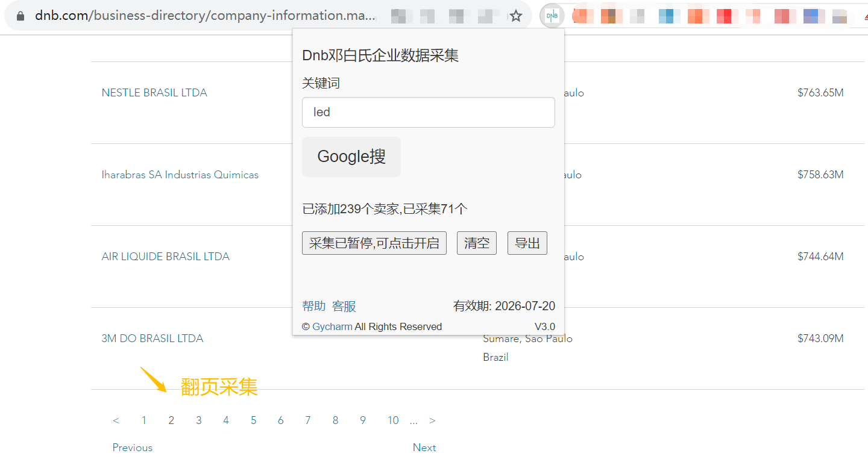Select the 已添加239个卖家,已采集71个 status text
The height and width of the screenshot is (468, 868).
[385, 209]
